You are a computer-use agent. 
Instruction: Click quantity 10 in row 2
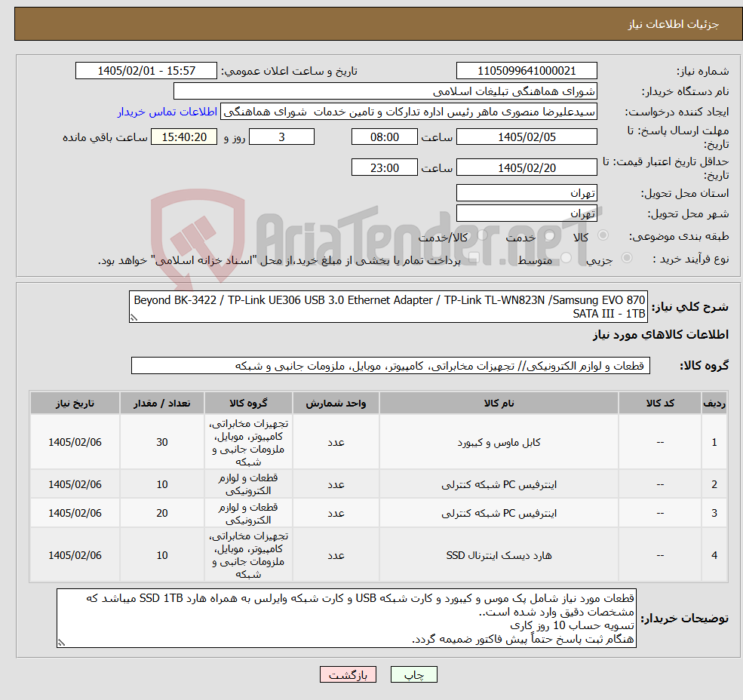point(162,484)
